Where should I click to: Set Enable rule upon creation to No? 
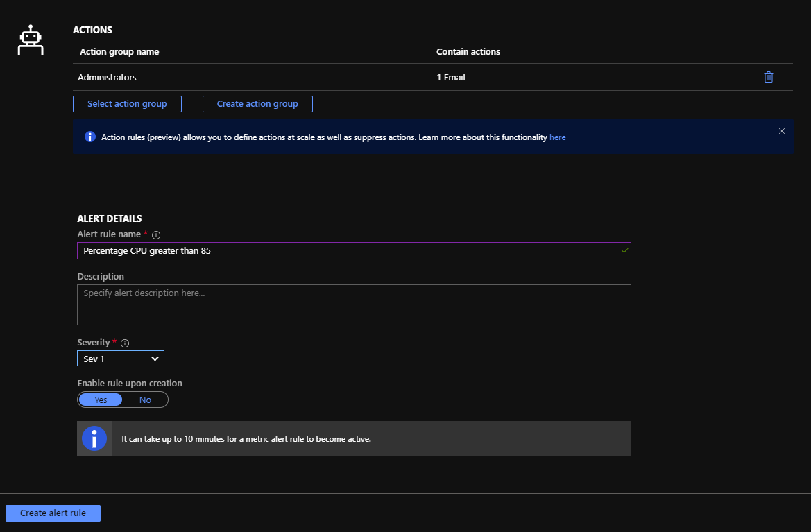pyautogui.click(x=145, y=400)
